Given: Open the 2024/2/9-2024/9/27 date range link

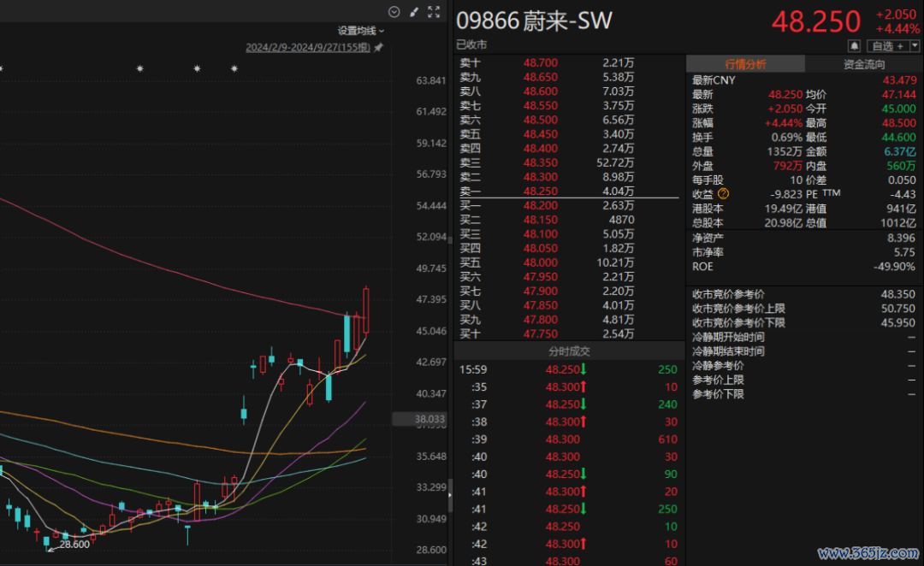Looking at the screenshot, I should [x=308, y=47].
